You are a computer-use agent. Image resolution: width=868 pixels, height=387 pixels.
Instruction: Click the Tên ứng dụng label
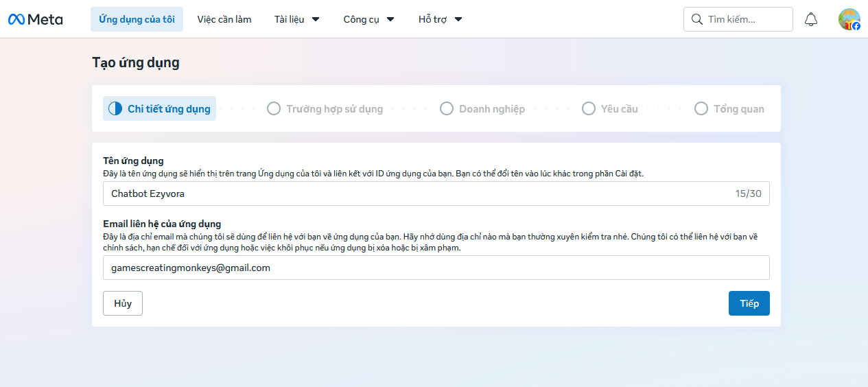click(x=133, y=161)
